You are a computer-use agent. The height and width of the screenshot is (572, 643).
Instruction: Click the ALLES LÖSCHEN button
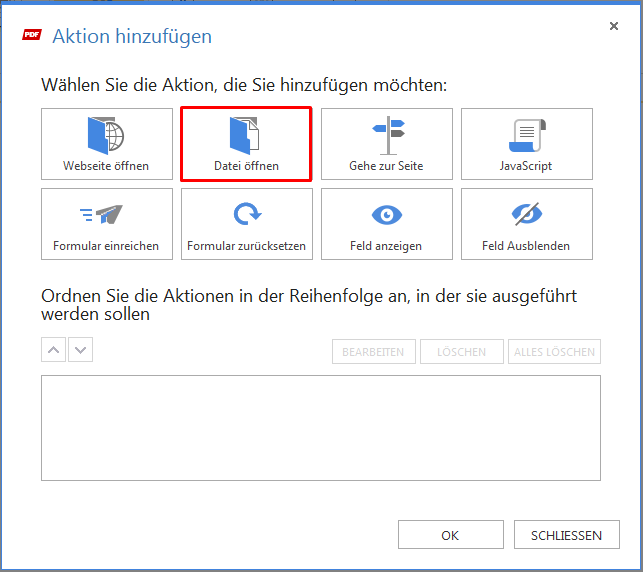(x=554, y=351)
